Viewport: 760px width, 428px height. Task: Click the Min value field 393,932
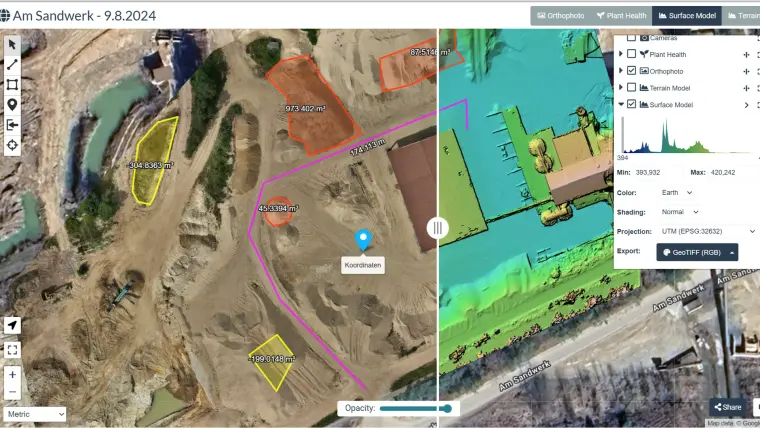pyautogui.click(x=657, y=173)
